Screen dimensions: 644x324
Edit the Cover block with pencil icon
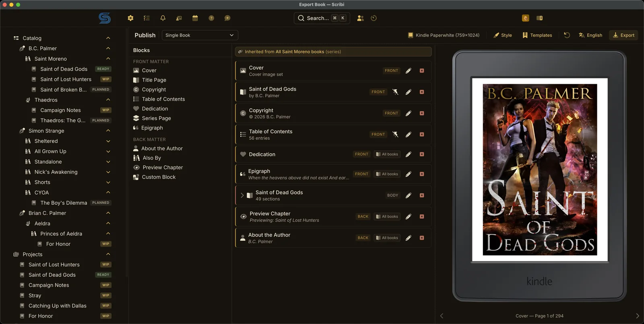[x=409, y=71]
